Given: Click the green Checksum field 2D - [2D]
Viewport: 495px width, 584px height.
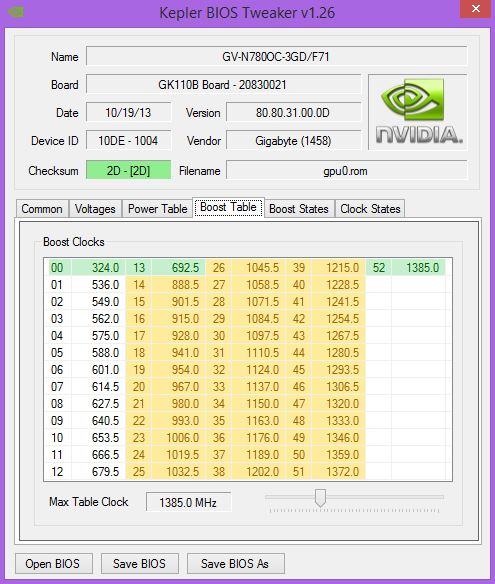Looking at the screenshot, I should point(128,170).
